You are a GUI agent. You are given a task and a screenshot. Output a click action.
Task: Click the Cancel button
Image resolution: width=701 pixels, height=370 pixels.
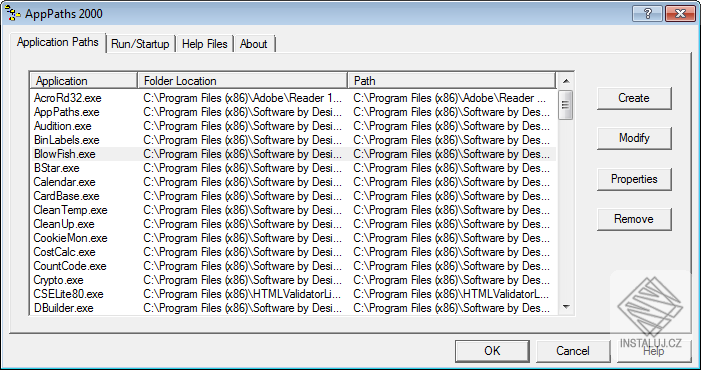pos(573,351)
